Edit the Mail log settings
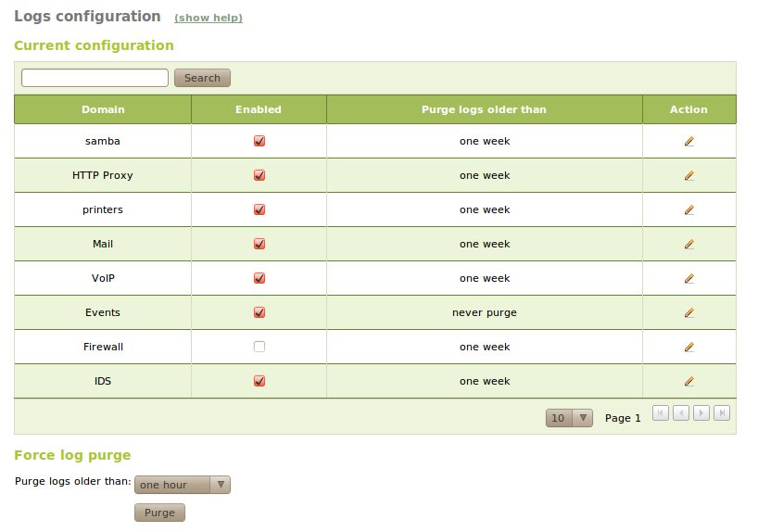This screenshot has height=532, width=758. [x=689, y=244]
